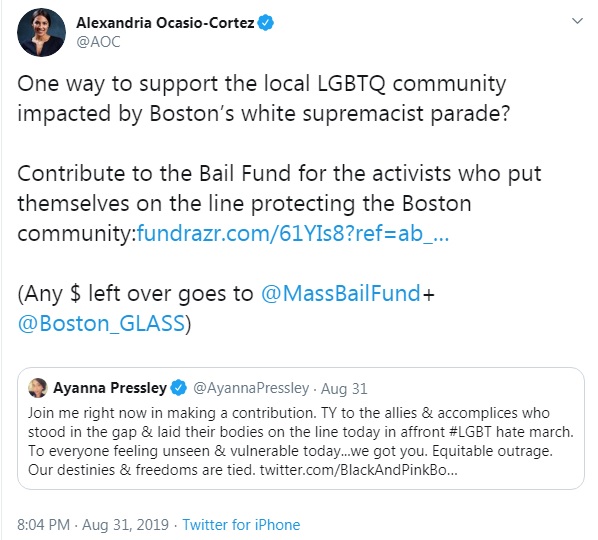
Task: Click the main tweet text about Bail Fund
Action: pyautogui.click(x=279, y=203)
